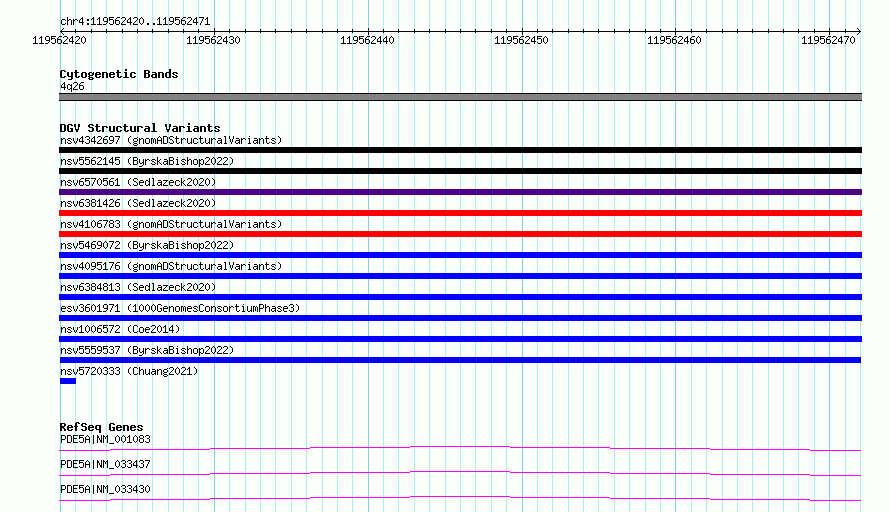Select variant label nsv5469072 (ByrskaBishop2022)
The height and width of the screenshot is (512, 890).
pyautogui.click(x=147, y=245)
